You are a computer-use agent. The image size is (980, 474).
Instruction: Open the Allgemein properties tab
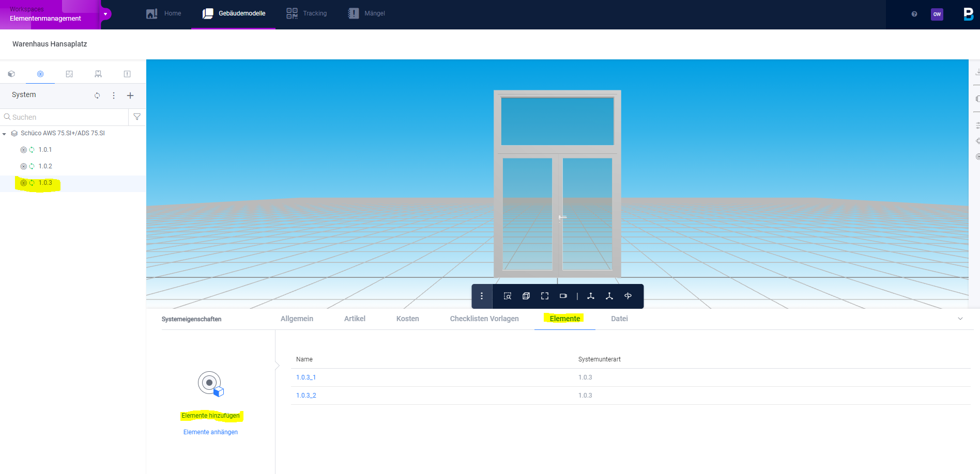[x=297, y=319]
